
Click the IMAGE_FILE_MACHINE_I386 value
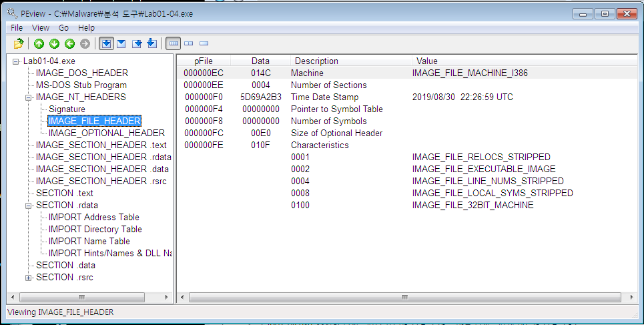[x=470, y=73]
